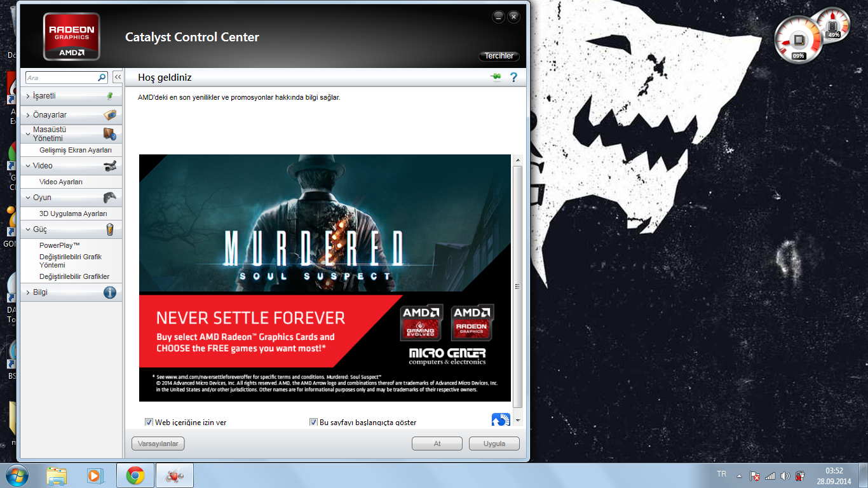The height and width of the screenshot is (488, 868).
Task: Expand the Önayarlar section
Action: (x=50, y=115)
